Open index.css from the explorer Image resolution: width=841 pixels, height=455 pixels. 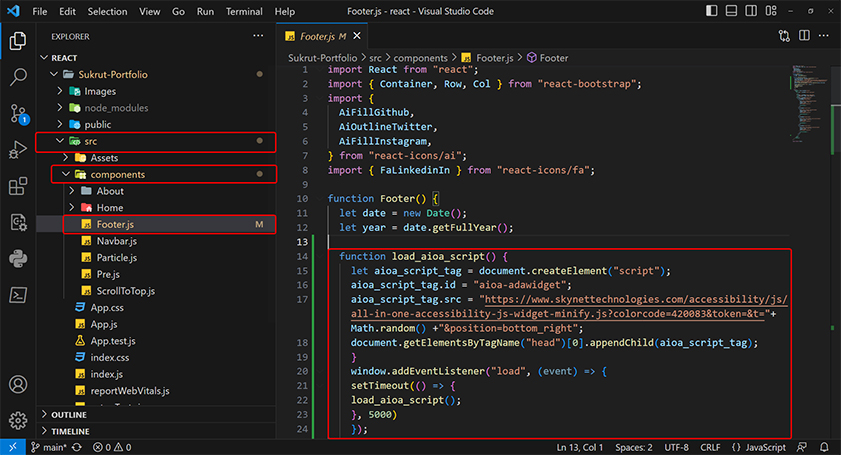coord(156,357)
